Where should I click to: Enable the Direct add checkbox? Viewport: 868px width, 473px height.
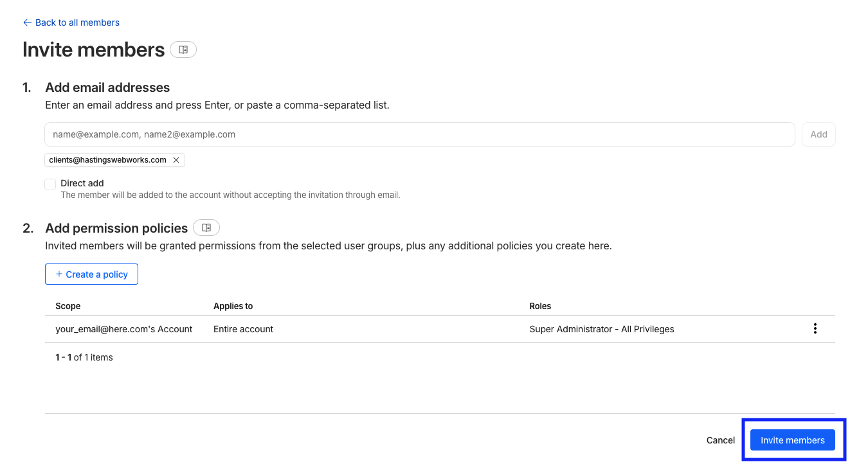click(x=50, y=184)
